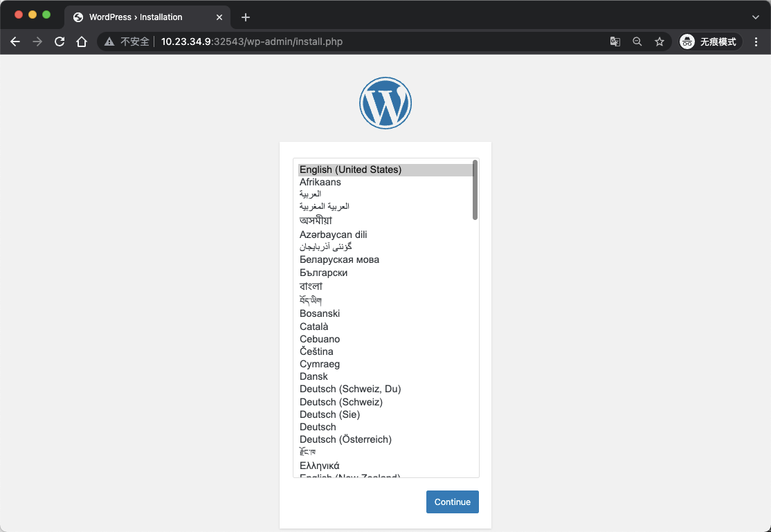771x532 pixels.
Task: Select অসমীয়া language option
Action: (385, 221)
